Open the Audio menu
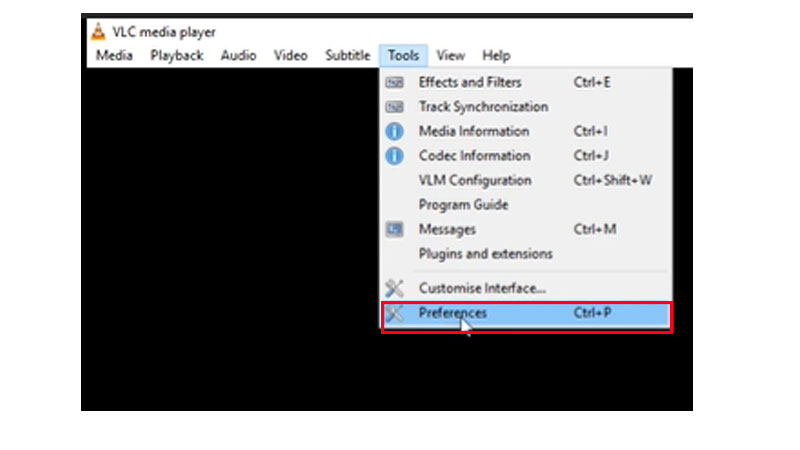The width and height of the screenshot is (800, 450). pyautogui.click(x=238, y=56)
